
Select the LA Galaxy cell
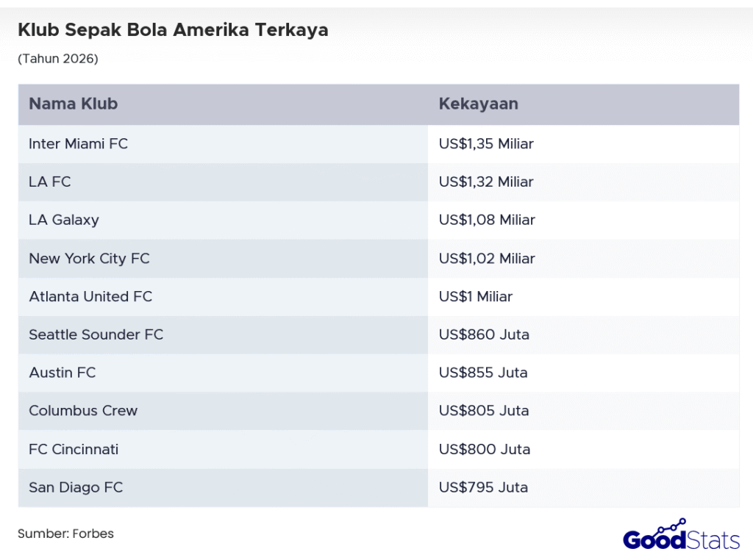pyautogui.click(x=64, y=220)
